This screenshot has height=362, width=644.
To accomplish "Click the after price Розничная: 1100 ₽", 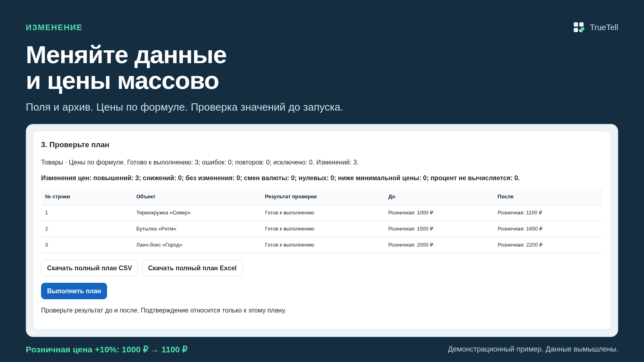I will [520, 213].
